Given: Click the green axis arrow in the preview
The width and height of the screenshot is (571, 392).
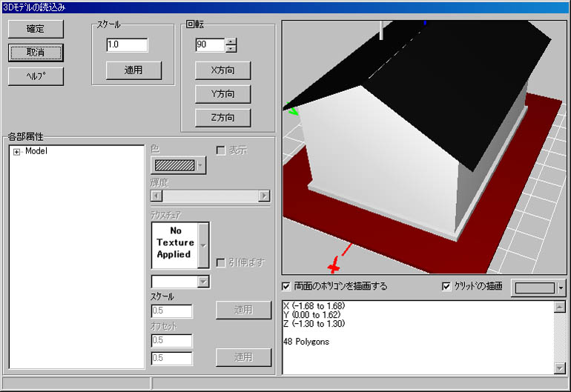Looking at the screenshot, I should coord(292,109).
